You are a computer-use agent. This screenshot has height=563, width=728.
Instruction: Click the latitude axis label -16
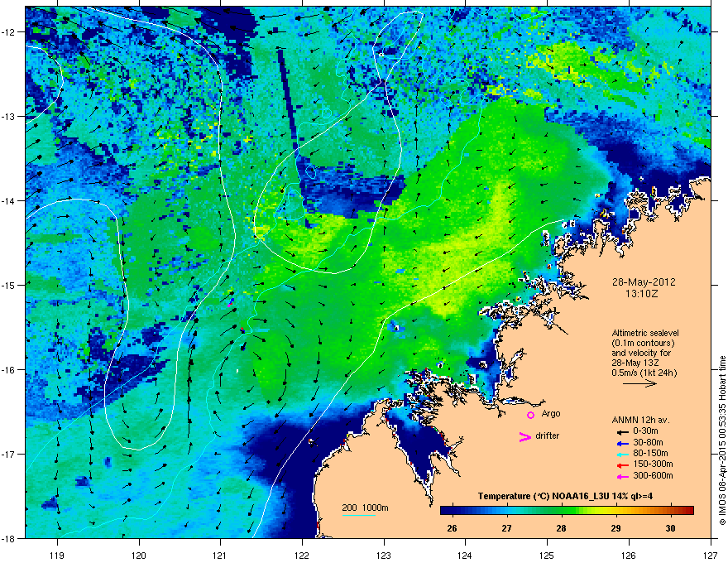9,370
